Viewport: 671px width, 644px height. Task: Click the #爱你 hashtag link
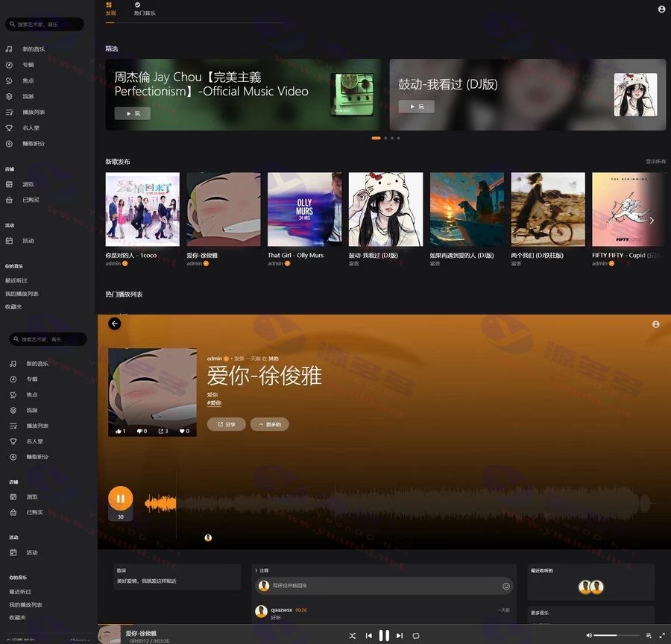tap(214, 403)
